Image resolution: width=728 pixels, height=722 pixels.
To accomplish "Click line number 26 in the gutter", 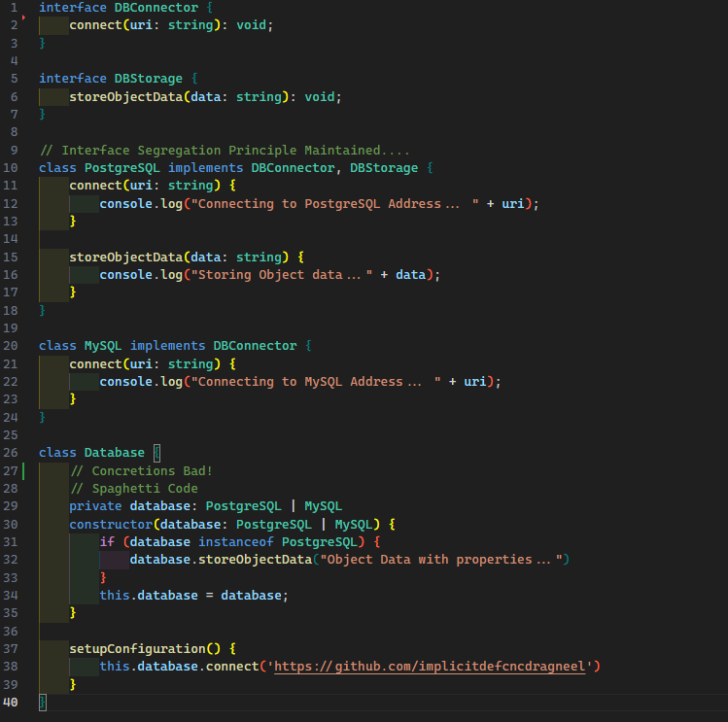I will pos(11,453).
